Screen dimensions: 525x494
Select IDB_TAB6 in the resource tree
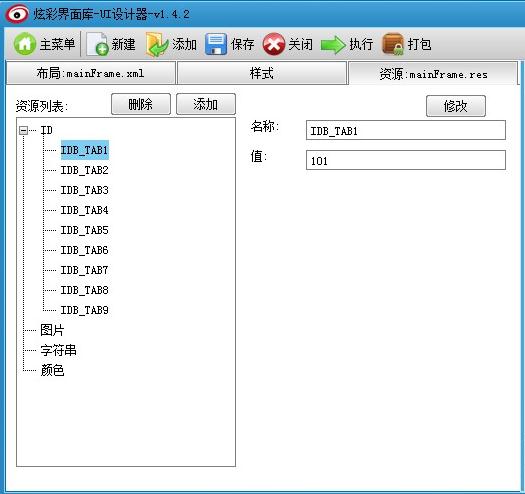coord(84,250)
